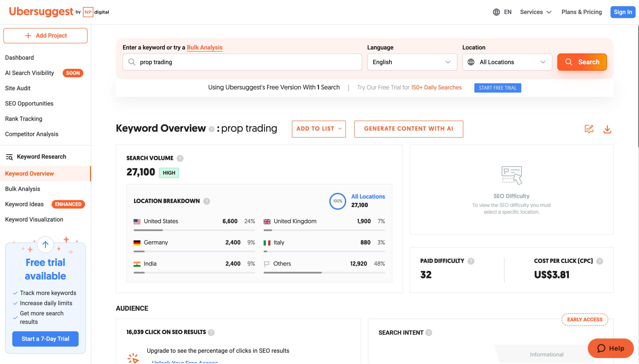Click the download export icon
Viewport: 639px width, 364px height.
click(607, 129)
